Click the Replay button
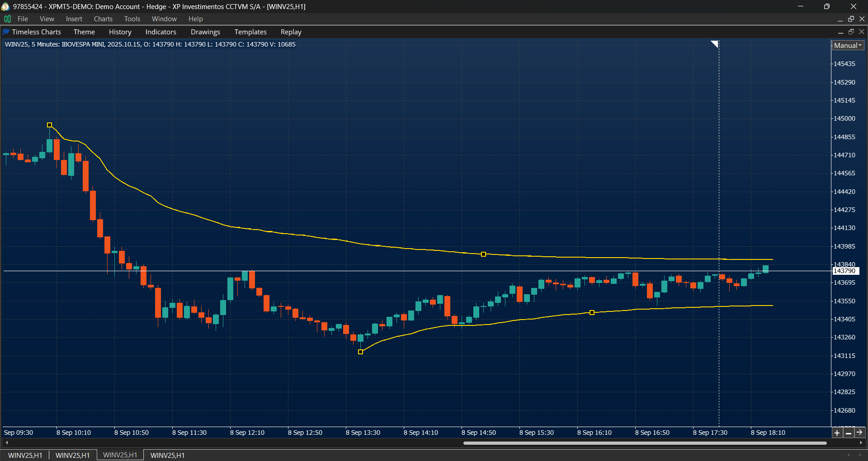Screen dimensions: 868x461 pos(291,32)
